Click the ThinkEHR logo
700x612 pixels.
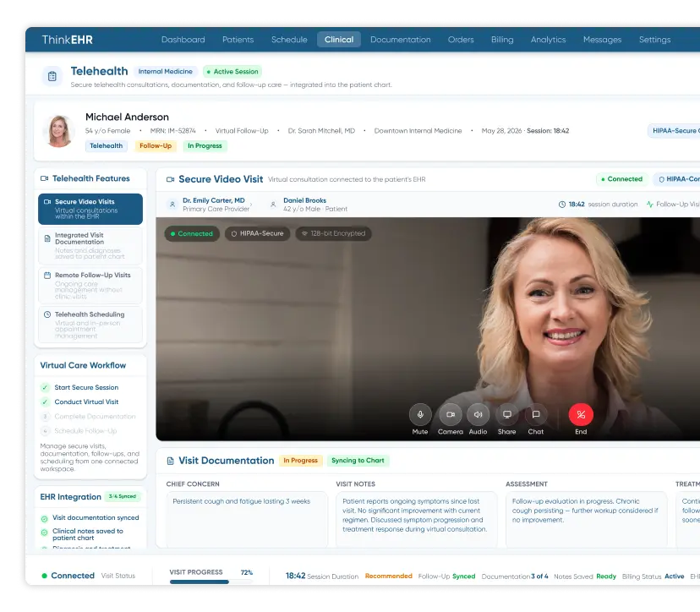click(x=68, y=40)
